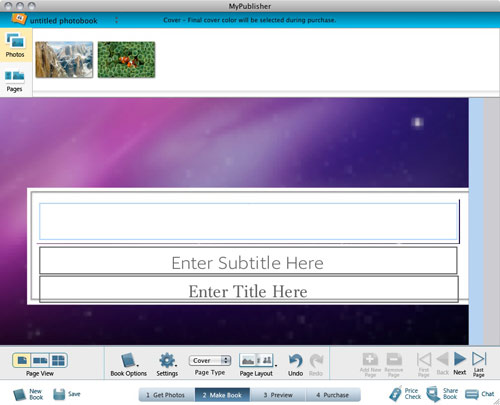This screenshot has width=500, height=405.
Task: Go to the Get Photos step
Action: click(x=167, y=395)
